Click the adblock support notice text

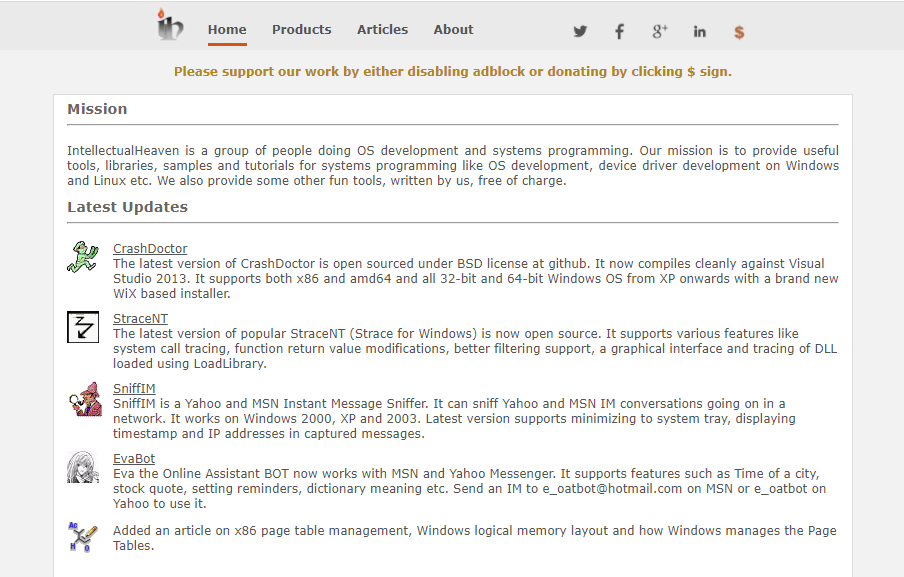coord(453,71)
